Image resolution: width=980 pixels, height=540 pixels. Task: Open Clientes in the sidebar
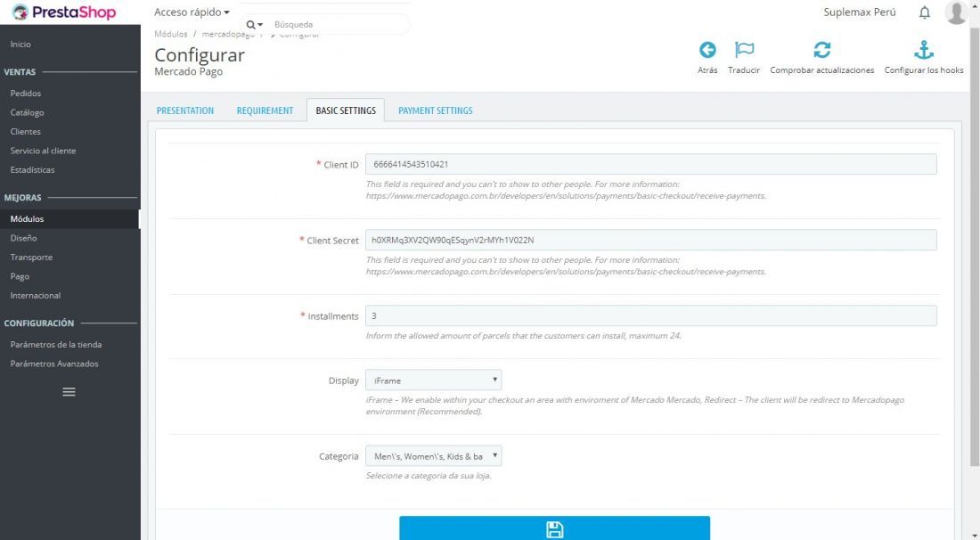[x=26, y=131]
